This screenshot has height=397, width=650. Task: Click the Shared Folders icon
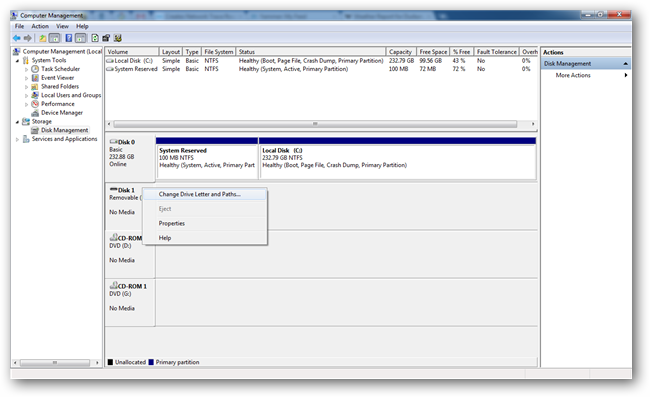tap(35, 87)
